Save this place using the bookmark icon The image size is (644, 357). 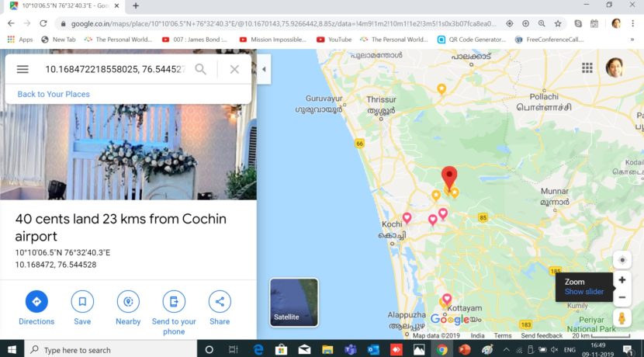[x=82, y=301]
